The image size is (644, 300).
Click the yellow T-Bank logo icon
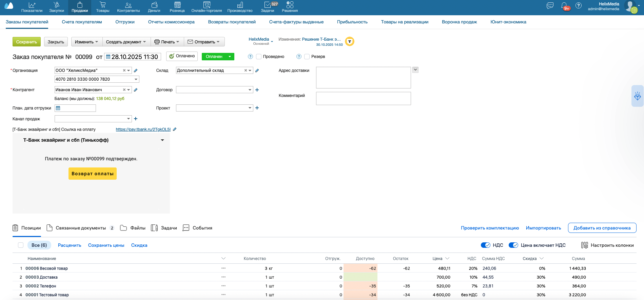pos(350,42)
